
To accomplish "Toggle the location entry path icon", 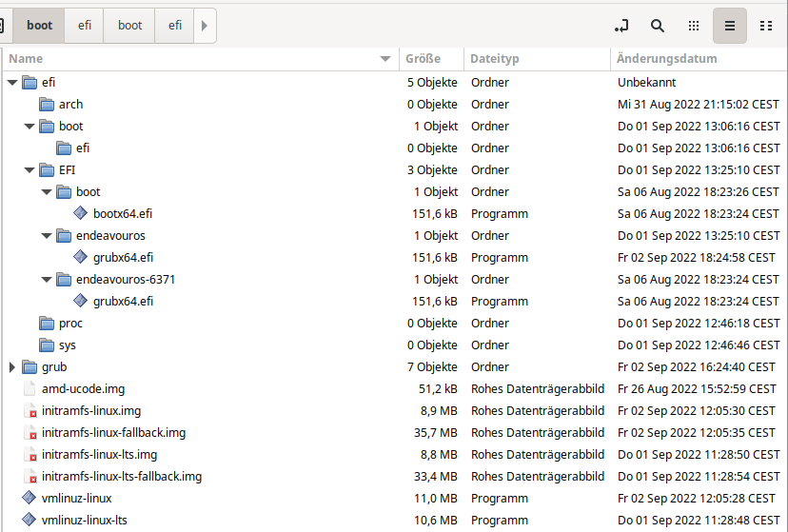I will pyautogui.click(x=621, y=26).
